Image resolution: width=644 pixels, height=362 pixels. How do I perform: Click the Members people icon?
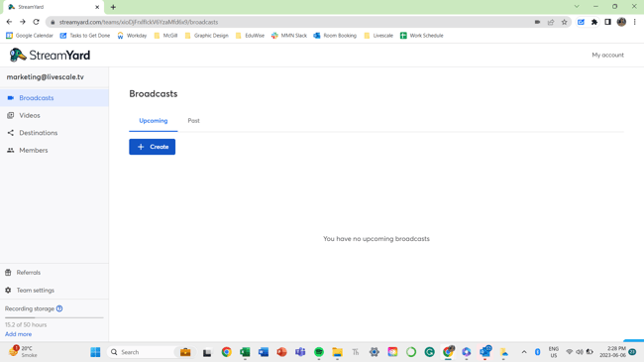click(x=11, y=150)
